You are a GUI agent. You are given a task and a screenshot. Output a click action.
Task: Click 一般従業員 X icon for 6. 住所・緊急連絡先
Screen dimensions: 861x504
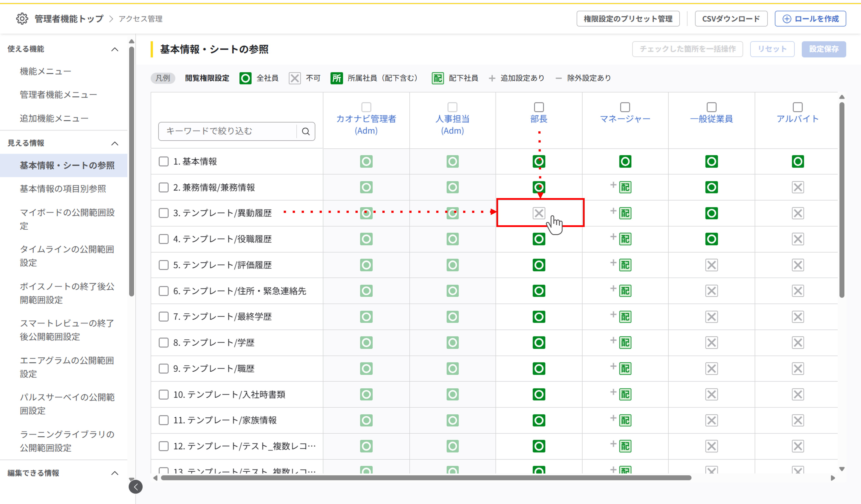[711, 291]
